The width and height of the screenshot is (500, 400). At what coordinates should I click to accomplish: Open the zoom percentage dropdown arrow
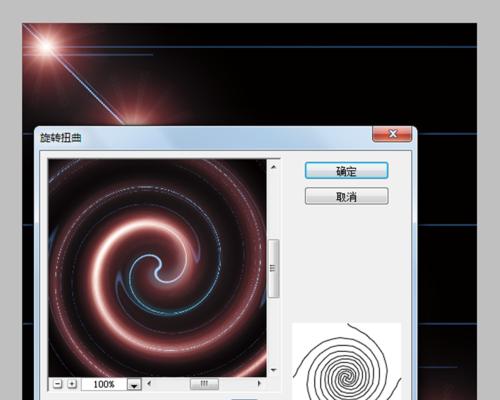(134, 385)
